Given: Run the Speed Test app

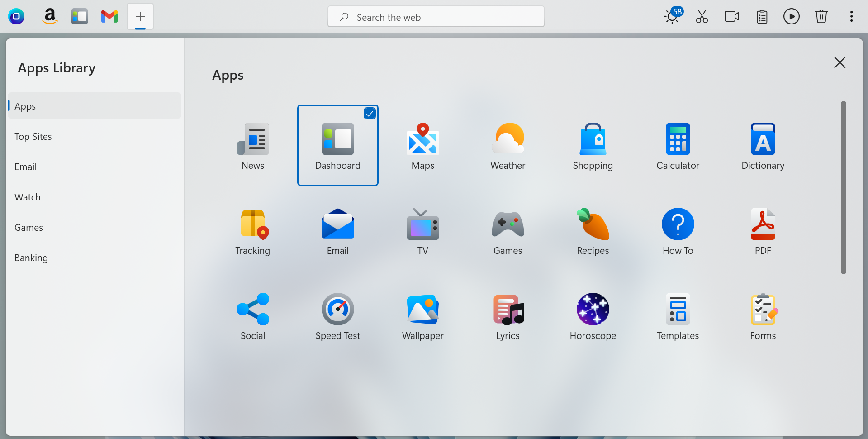Looking at the screenshot, I should pyautogui.click(x=337, y=316).
